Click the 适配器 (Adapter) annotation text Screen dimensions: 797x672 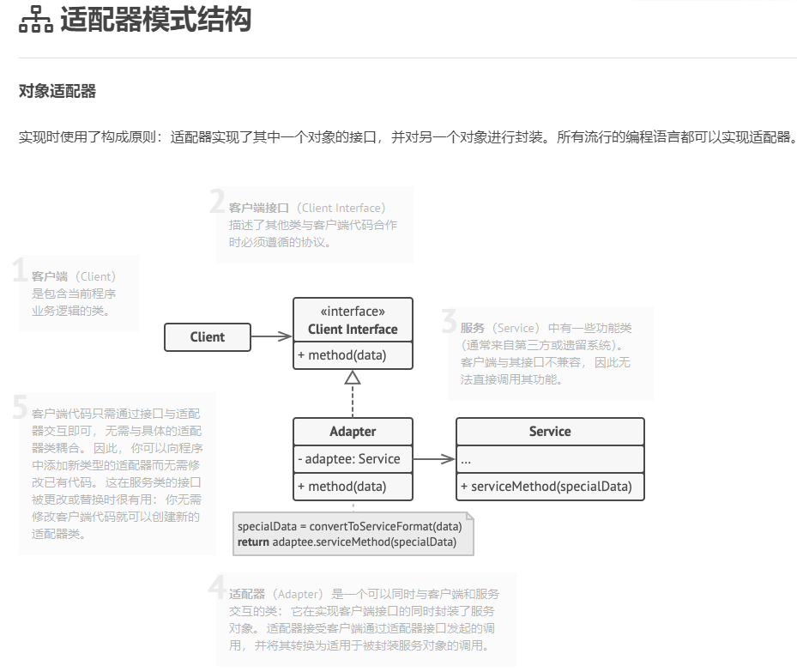click(364, 620)
